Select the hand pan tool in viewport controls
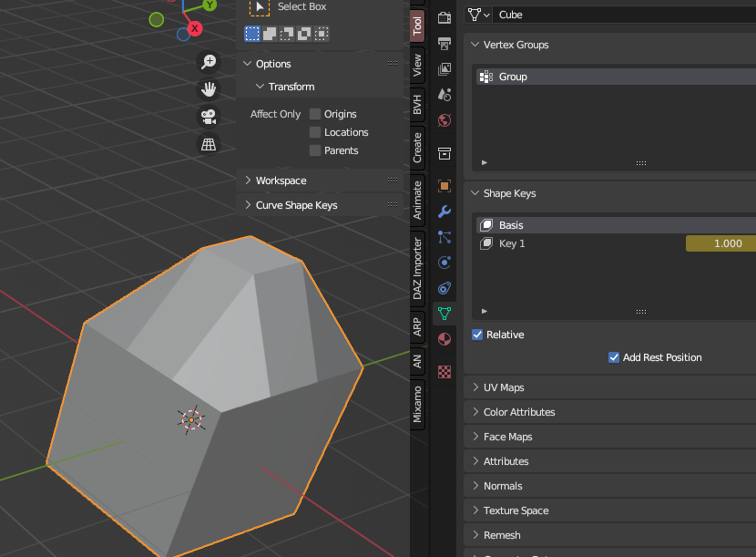 pos(209,89)
